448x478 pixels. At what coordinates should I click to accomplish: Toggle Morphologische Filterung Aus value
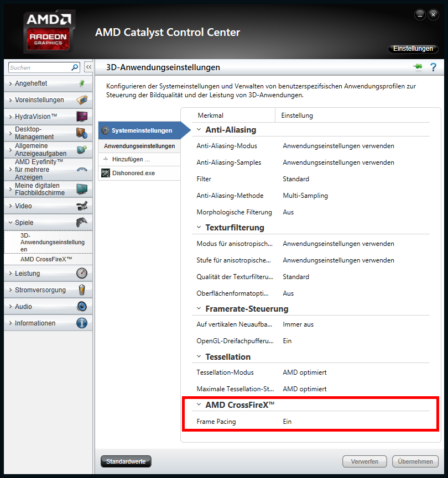(x=288, y=212)
